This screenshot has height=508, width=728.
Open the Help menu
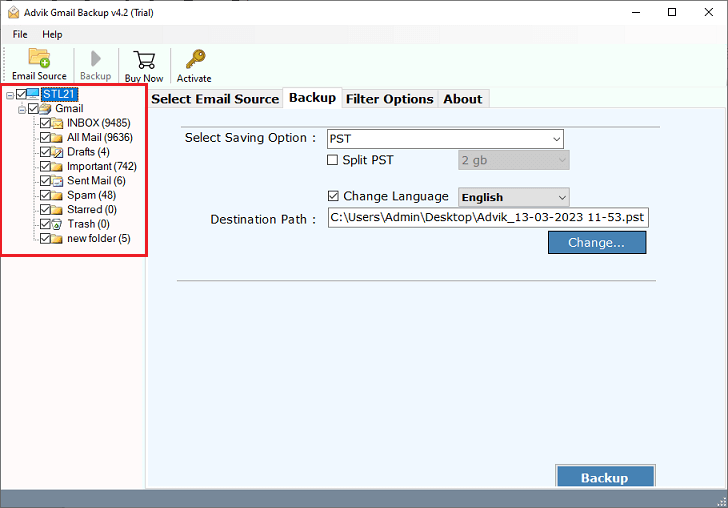tap(52, 34)
